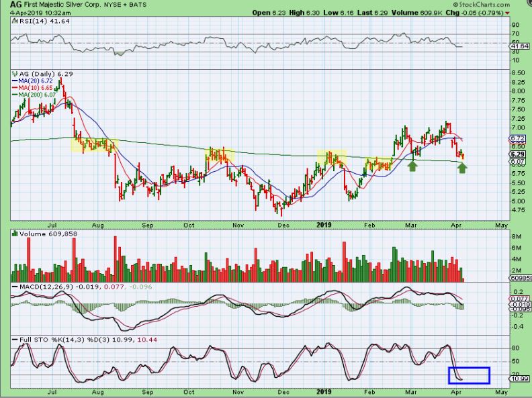The width and height of the screenshot is (532, 398).
Task: Click the red down triangle after Chg
Action: 507,13
